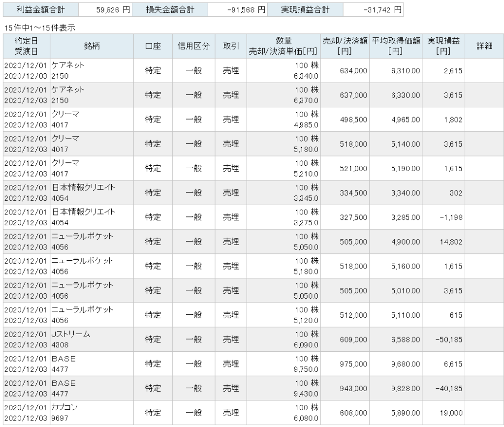
Task: Click the 売却/決済額 column header
Action: pyautogui.click(x=345, y=46)
